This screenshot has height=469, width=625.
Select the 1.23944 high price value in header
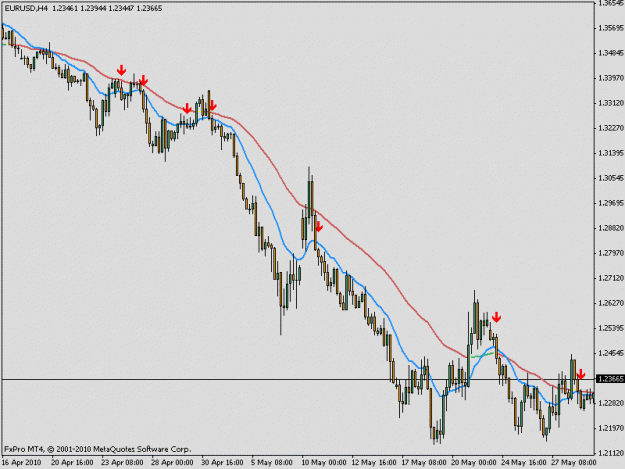93,8
